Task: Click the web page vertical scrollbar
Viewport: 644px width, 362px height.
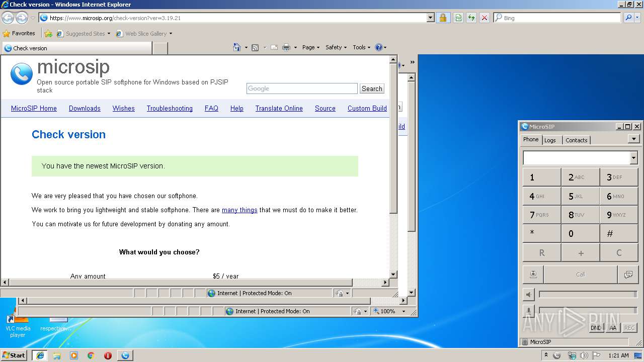Action: [393, 166]
